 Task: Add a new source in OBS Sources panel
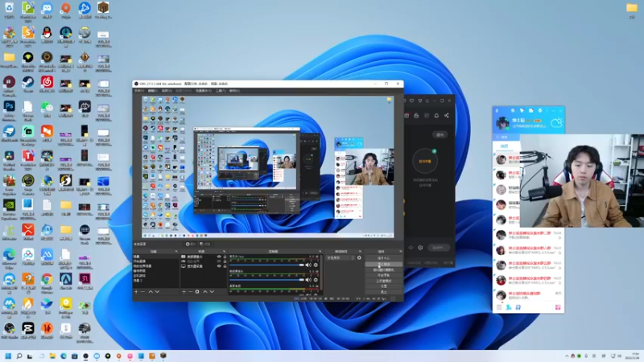point(184,292)
